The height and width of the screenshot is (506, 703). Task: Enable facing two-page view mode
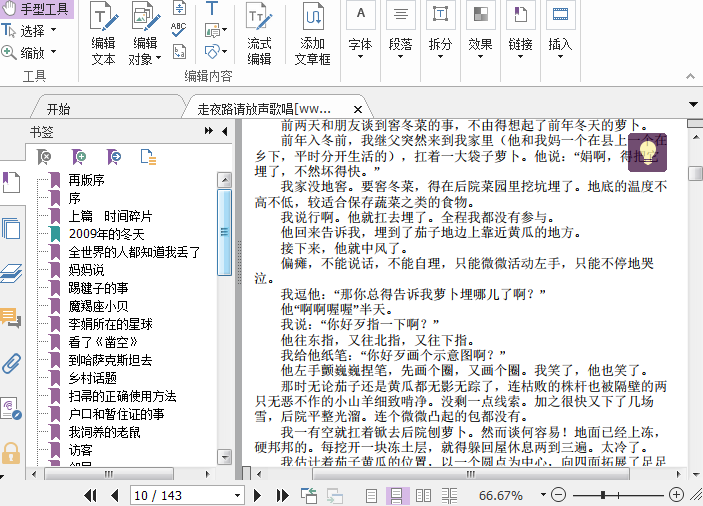coord(423,495)
